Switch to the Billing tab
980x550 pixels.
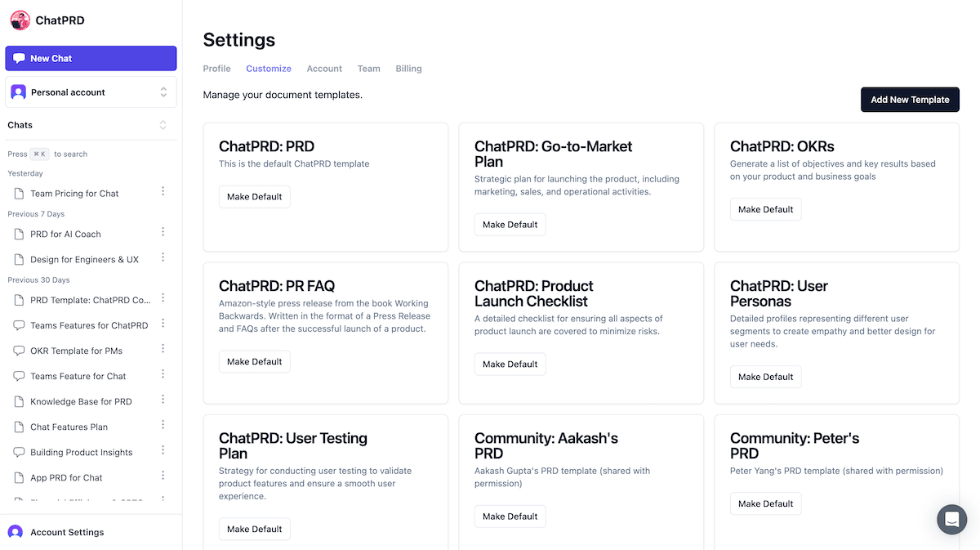(x=408, y=69)
